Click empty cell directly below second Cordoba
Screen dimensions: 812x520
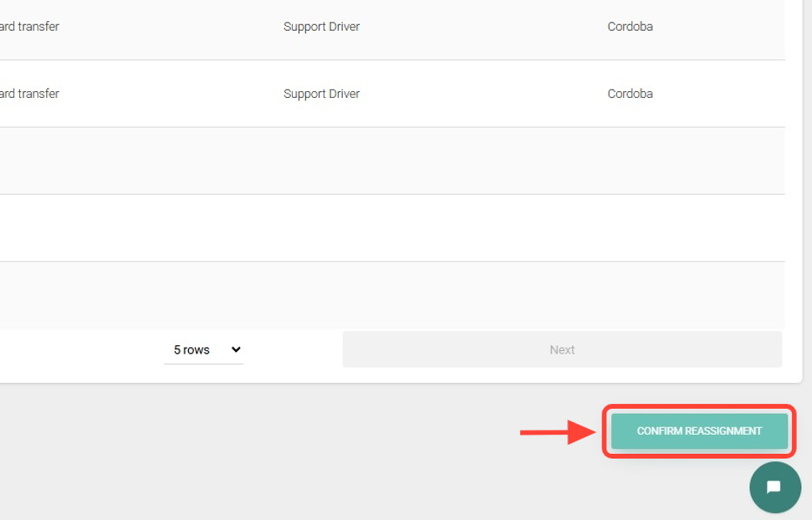pyautogui.click(x=630, y=161)
